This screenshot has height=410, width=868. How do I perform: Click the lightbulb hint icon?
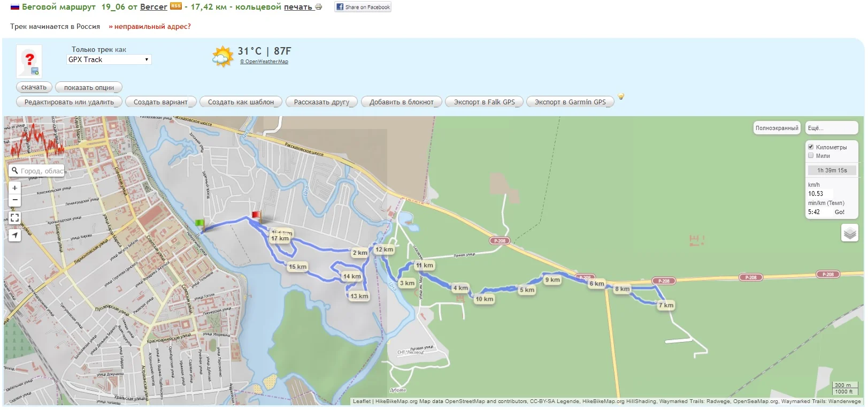point(621,96)
